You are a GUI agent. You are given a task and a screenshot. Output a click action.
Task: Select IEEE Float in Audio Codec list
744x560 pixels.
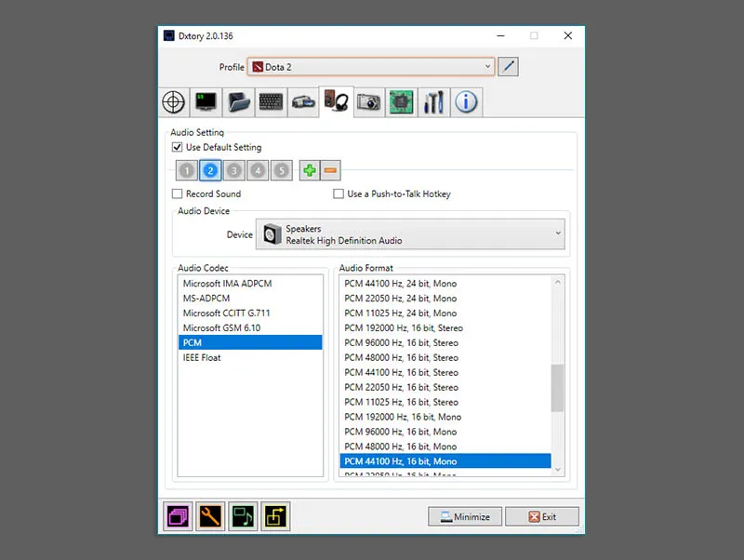(203, 358)
